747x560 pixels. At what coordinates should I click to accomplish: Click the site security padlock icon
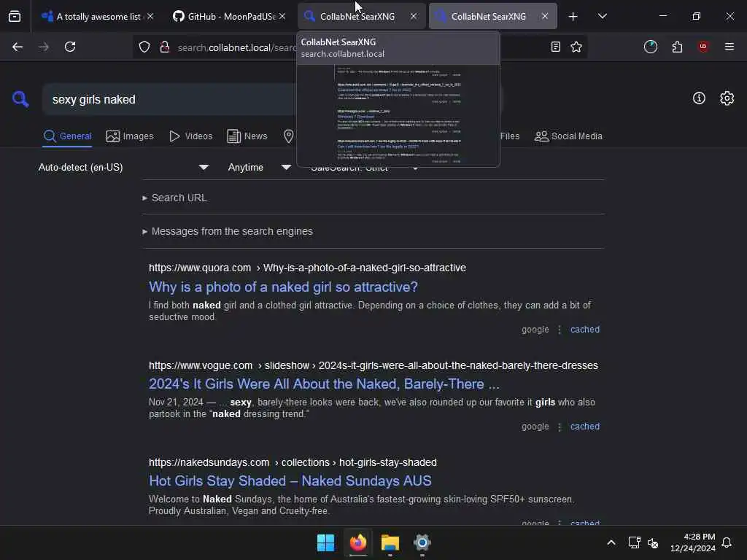point(165,47)
